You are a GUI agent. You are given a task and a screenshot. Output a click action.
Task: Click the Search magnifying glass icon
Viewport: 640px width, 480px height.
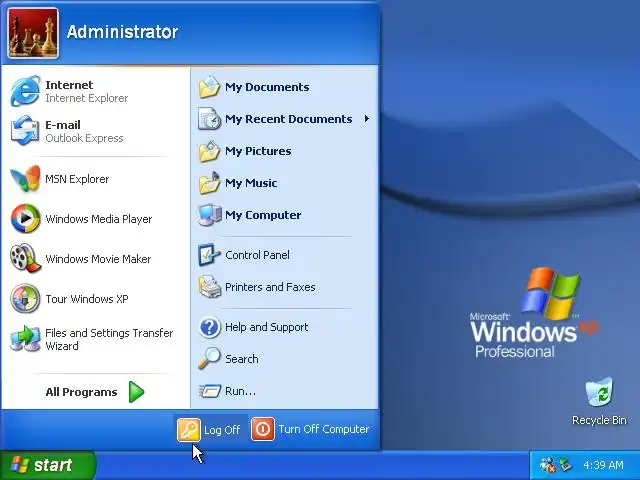(x=209, y=358)
